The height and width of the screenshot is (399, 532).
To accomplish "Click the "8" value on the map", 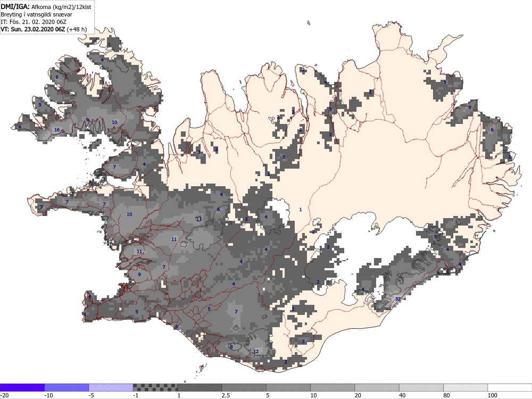I will point(231,347).
